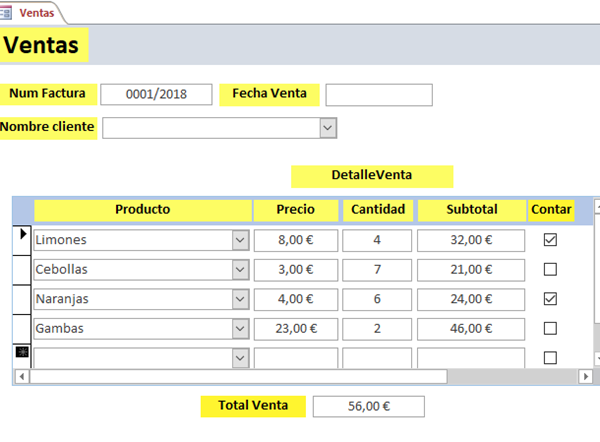The image size is (600, 442).
Task: Click the Producto column header
Action: coord(142,210)
